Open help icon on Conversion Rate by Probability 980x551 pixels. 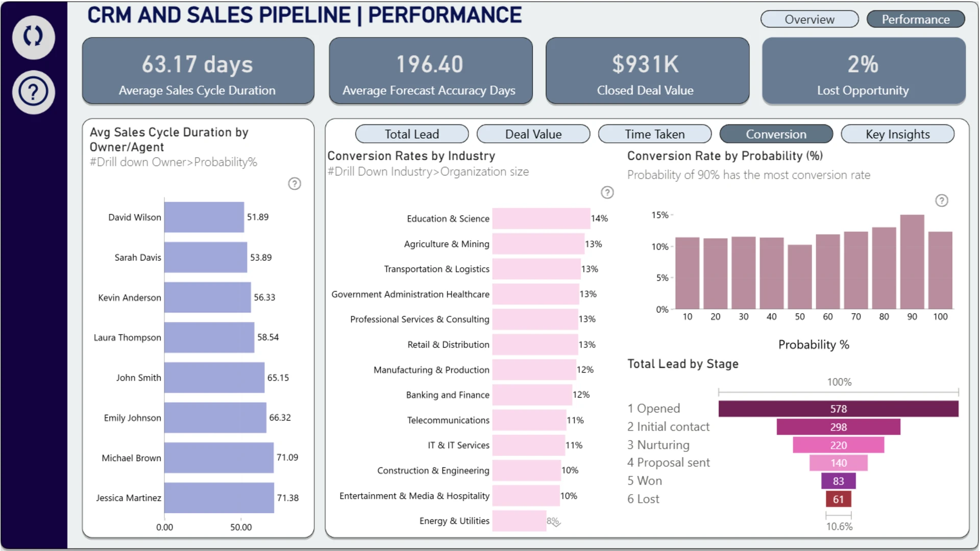pos(942,201)
